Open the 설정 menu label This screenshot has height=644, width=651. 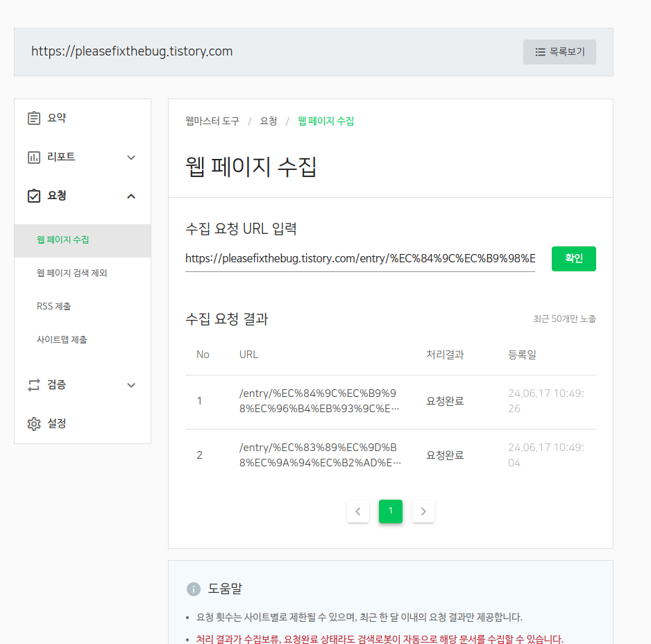(x=57, y=423)
